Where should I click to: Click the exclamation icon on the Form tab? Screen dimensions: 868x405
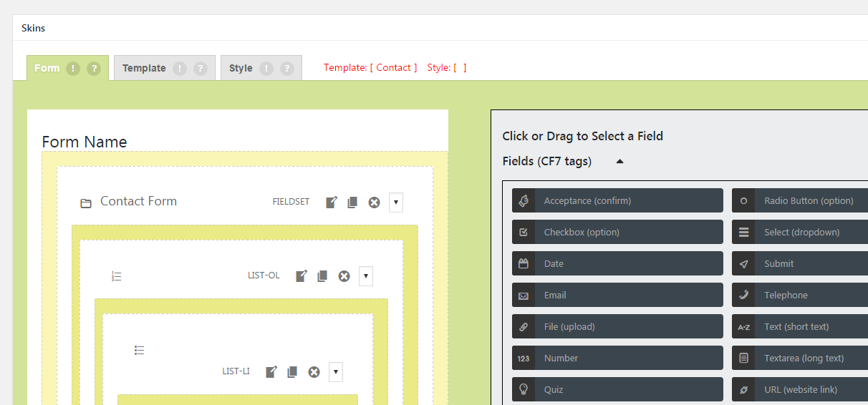coord(73,69)
